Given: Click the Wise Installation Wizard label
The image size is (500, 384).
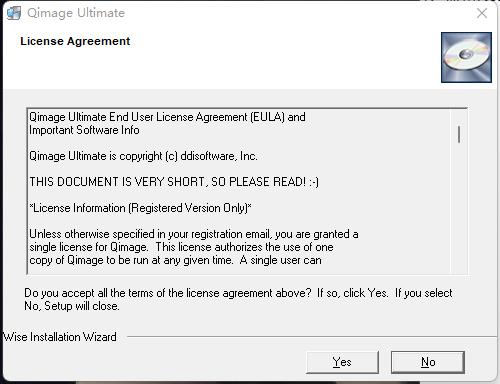Looking at the screenshot, I should point(60,337).
